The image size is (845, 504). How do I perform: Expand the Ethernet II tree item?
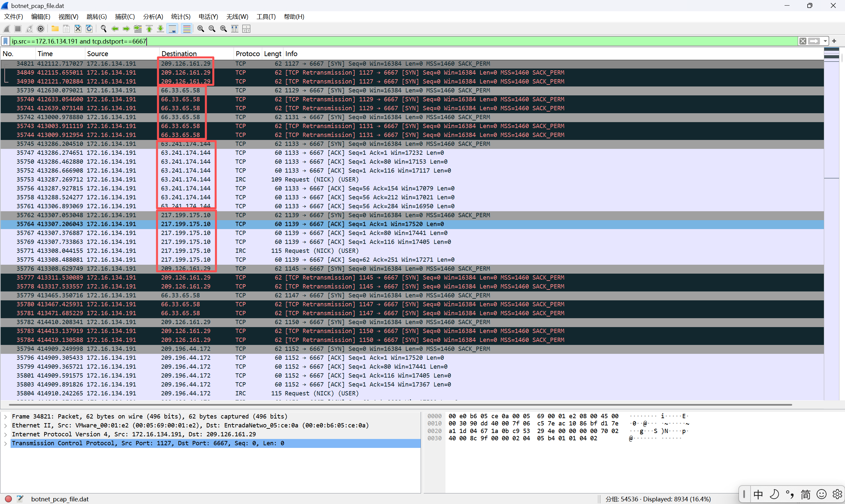coord(5,425)
